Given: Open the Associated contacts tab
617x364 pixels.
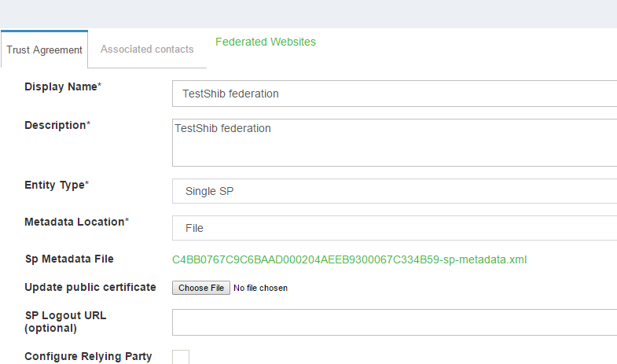Looking at the screenshot, I should [x=147, y=50].
